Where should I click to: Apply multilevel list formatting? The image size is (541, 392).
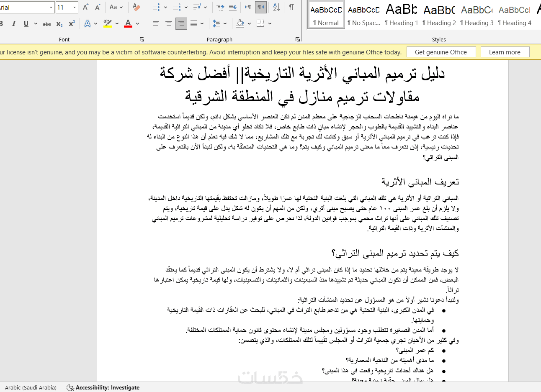coord(197,7)
